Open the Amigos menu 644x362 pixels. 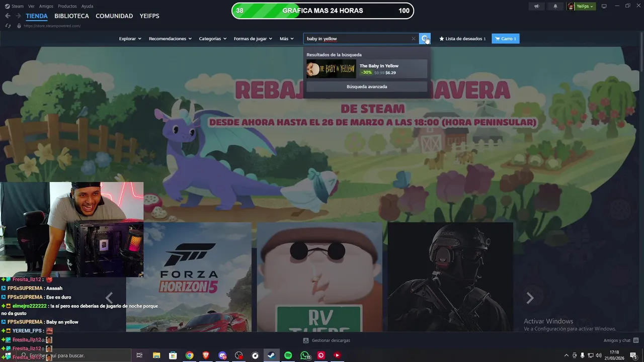(46, 6)
